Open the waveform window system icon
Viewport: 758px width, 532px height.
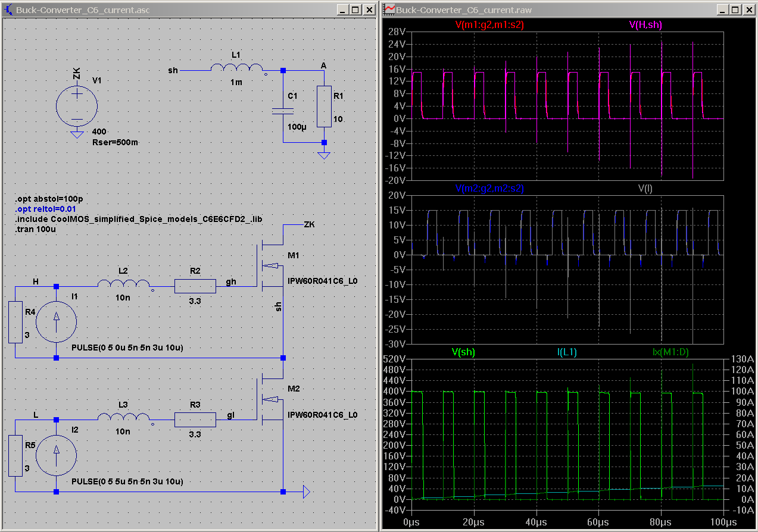(x=389, y=10)
